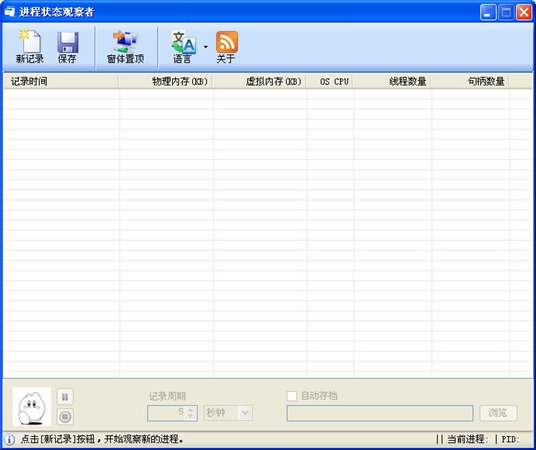536x450 pixels.
Task: Sort by the OS CPU column header
Action: pyautogui.click(x=330, y=81)
